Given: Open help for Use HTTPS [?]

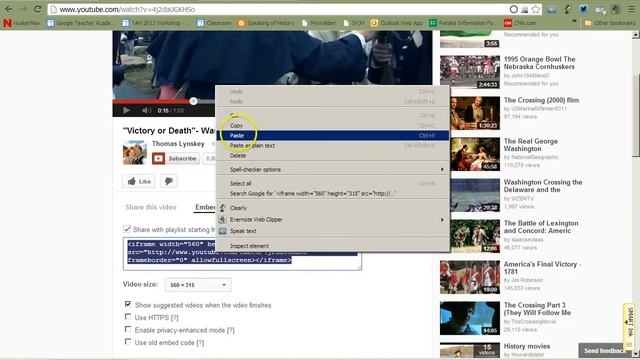Looking at the screenshot, I should click(174, 318).
